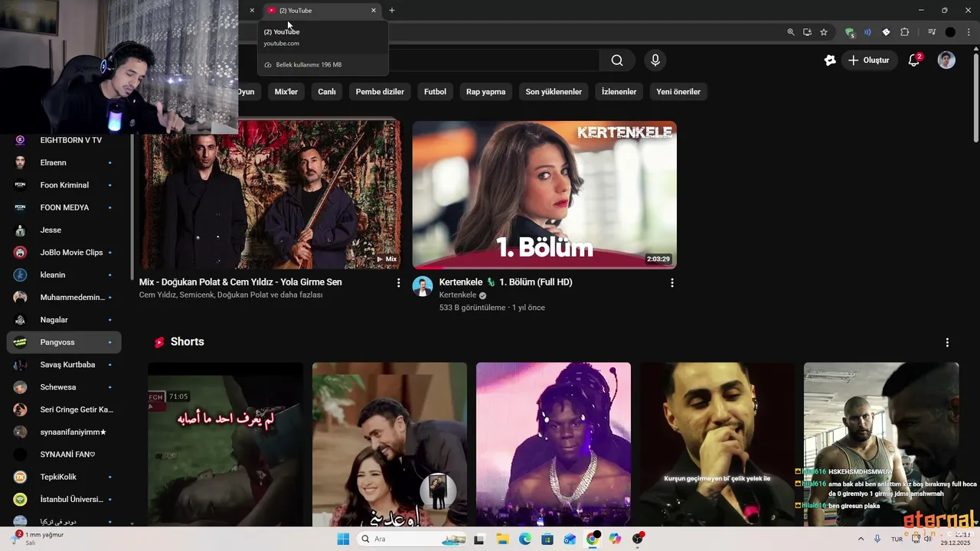Open JoBlo Movie Clips subscription
The height and width of the screenshot is (551, 980).
pos(64,253)
